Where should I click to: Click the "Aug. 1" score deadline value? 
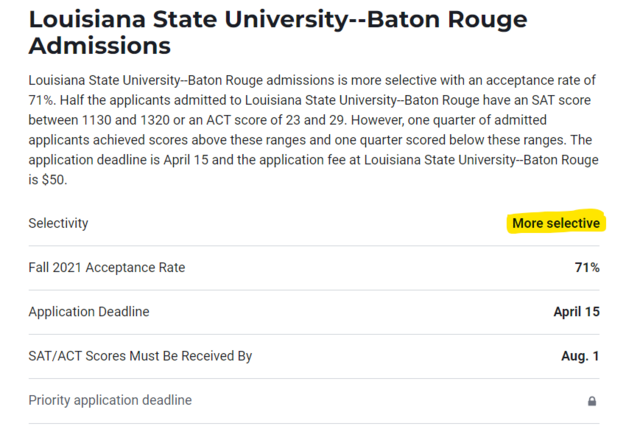[580, 356]
